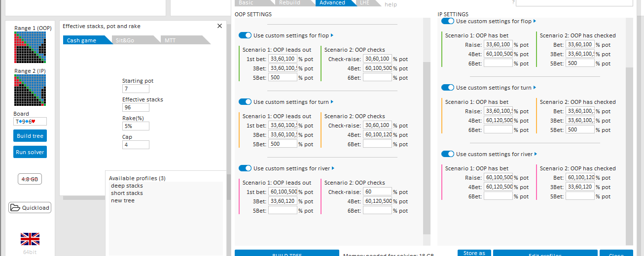
Task: Select the MTT tab
Action: point(170,40)
